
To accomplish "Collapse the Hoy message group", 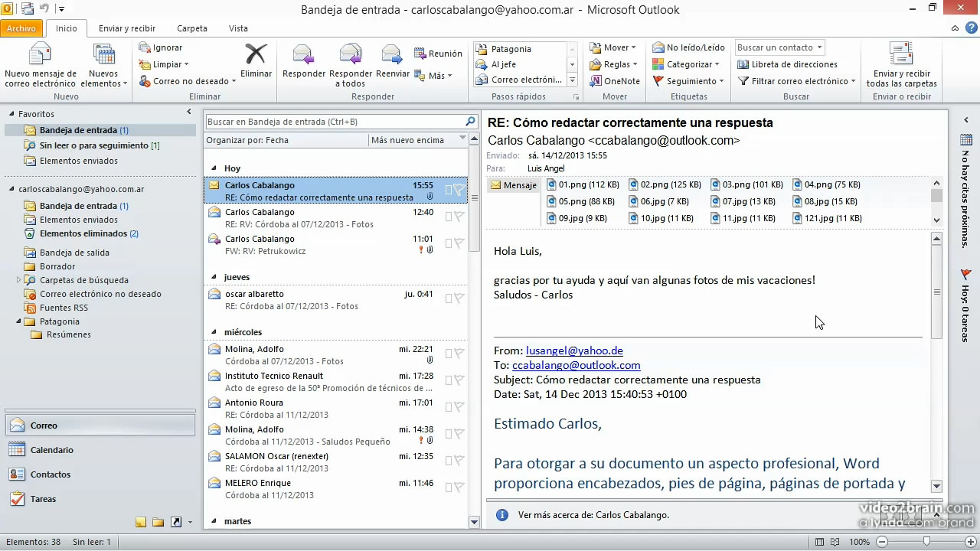I will click(x=214, y=168).
